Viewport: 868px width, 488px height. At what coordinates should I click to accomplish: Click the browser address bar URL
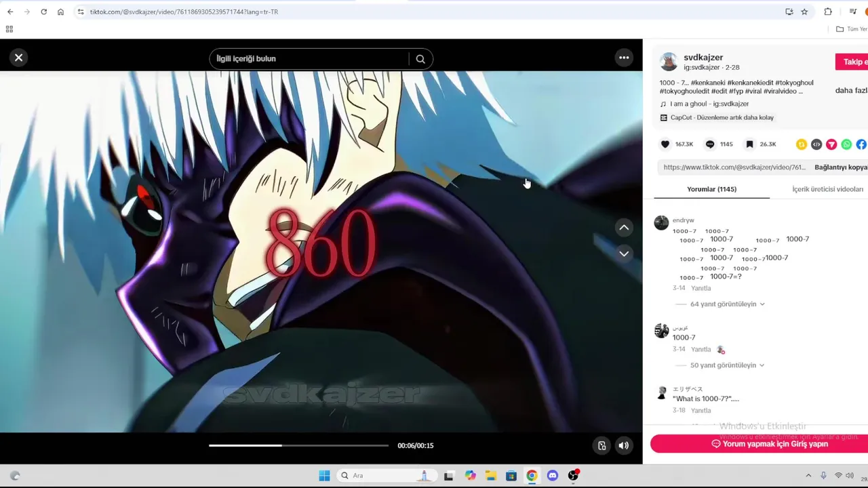click(x=184, y=12)
